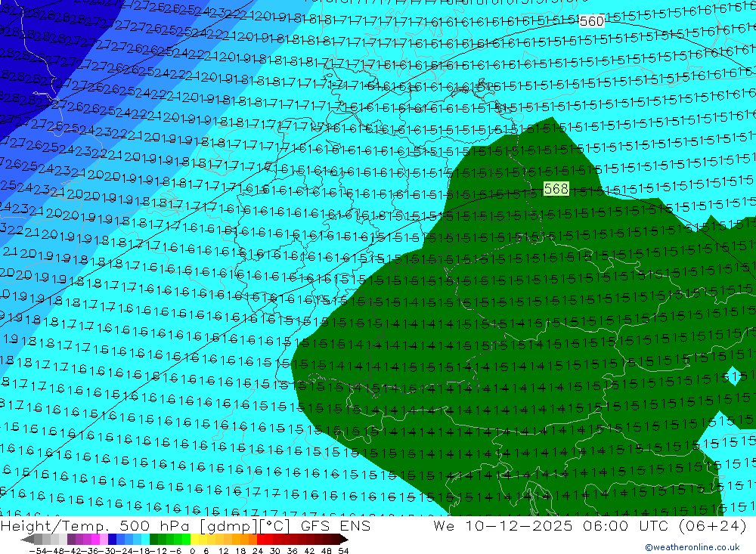Pick the bright yellow swatch at 0
Screen dimensions: 756x554
click(195, 540)
